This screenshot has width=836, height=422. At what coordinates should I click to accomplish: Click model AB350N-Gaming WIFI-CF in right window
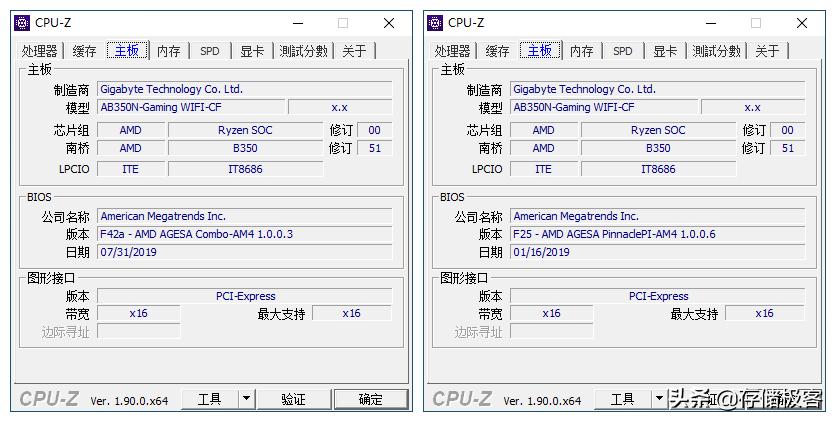604,107
